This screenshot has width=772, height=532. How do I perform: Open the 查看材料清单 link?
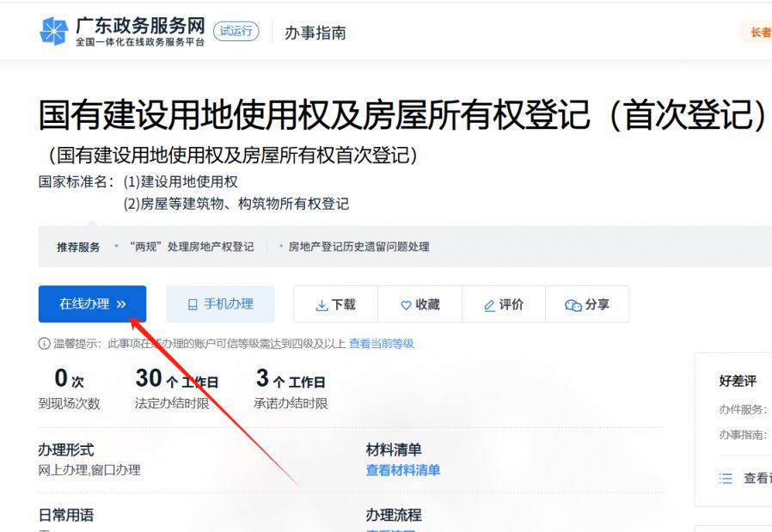(402, 470)
